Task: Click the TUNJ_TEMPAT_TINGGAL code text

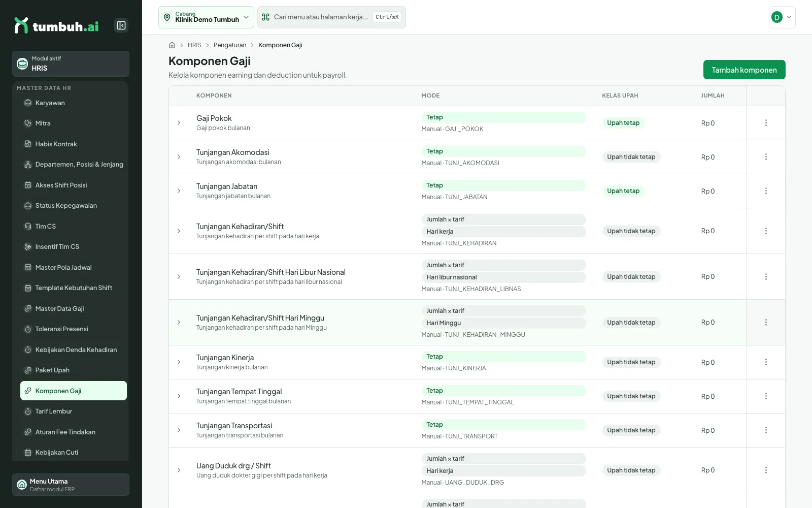Action: pyautogui.click(x=479, y=402)
